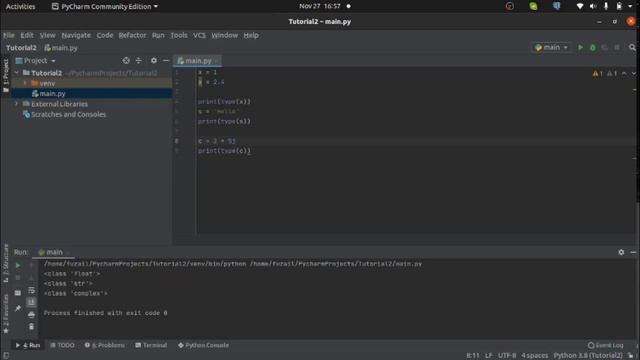Click the clock Nov 27 16:57
640x360 pixels.
click(x=320, y=6)
